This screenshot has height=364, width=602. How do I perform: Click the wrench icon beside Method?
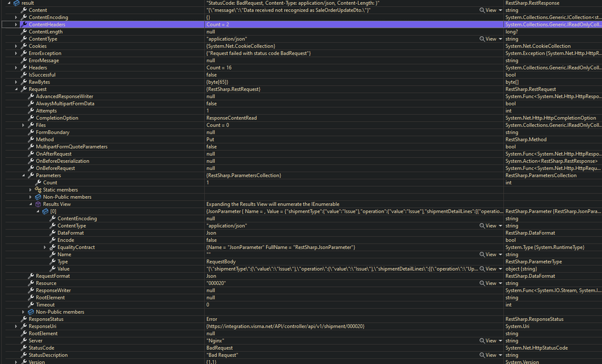click(x=31, y=140)
